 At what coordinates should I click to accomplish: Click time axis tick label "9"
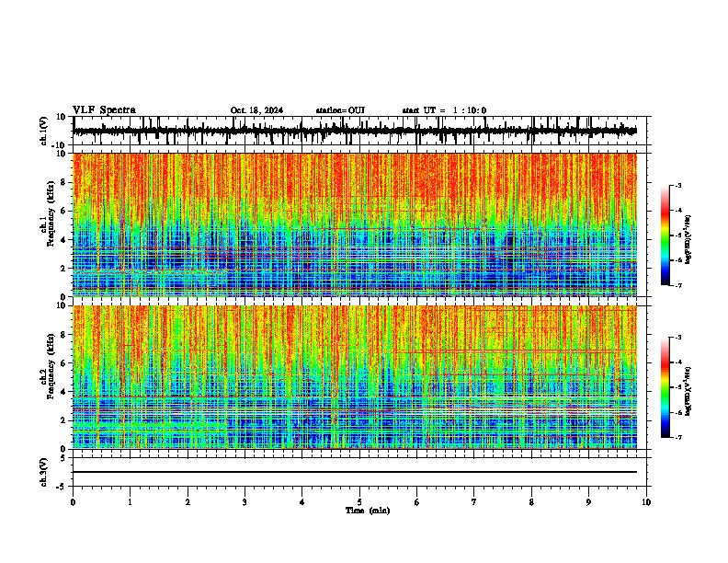tap(588, 502)
